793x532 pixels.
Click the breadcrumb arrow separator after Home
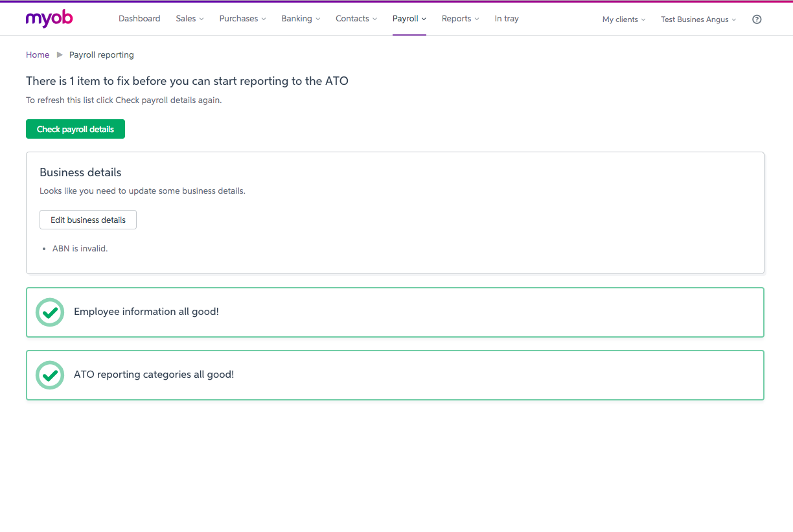[60, 55]
